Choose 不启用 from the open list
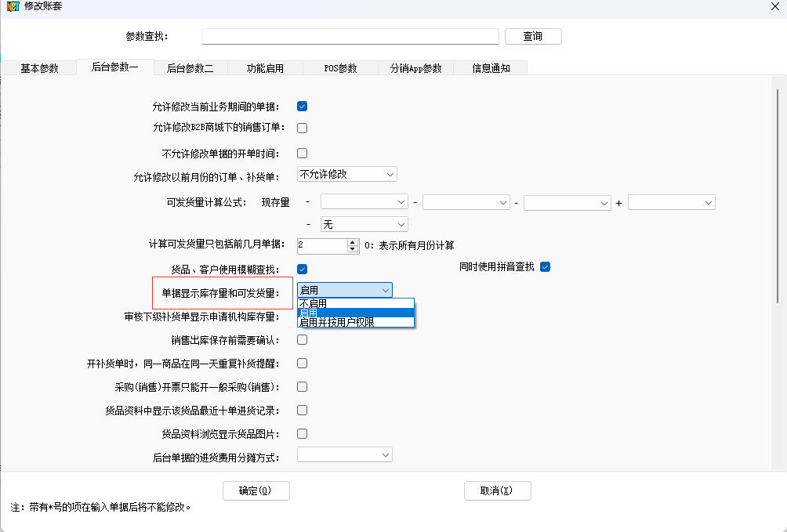 (356, 304)
